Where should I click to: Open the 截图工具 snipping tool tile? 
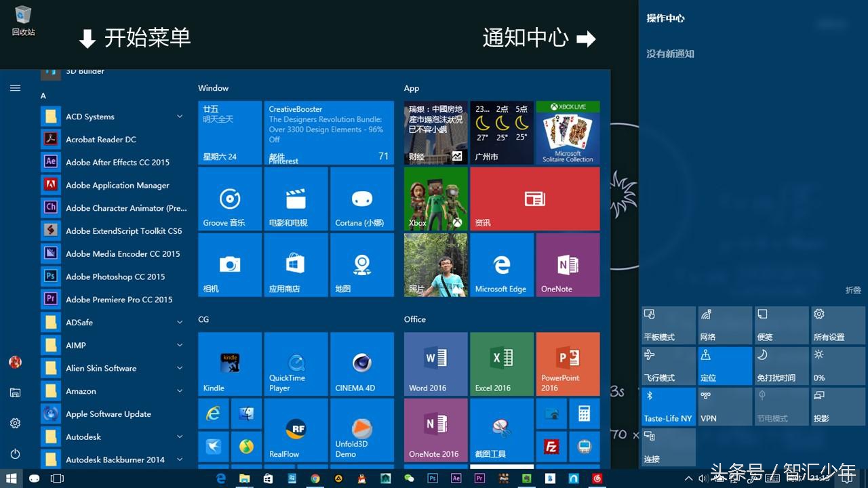502,430
